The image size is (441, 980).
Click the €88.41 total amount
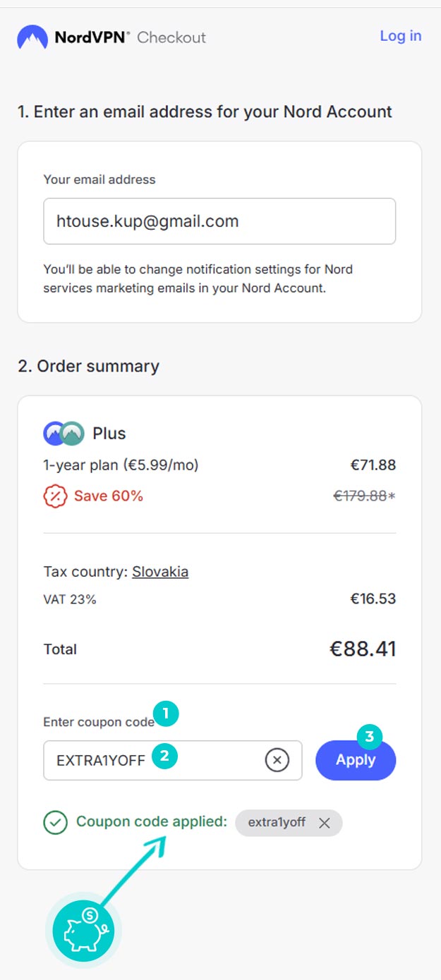tap(363, 649)
